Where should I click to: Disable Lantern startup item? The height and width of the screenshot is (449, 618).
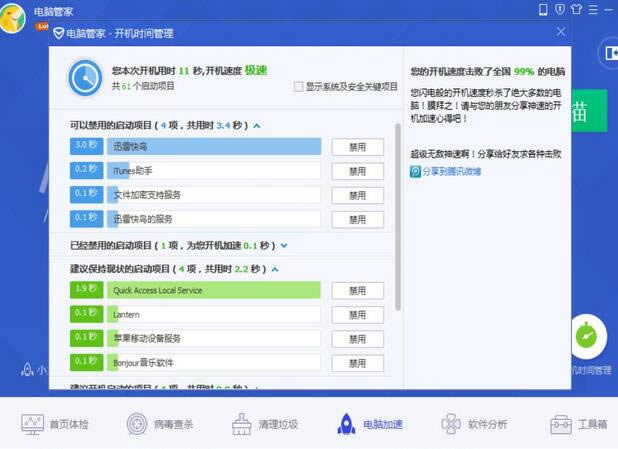pyautogui.click(x=357, y=315)
